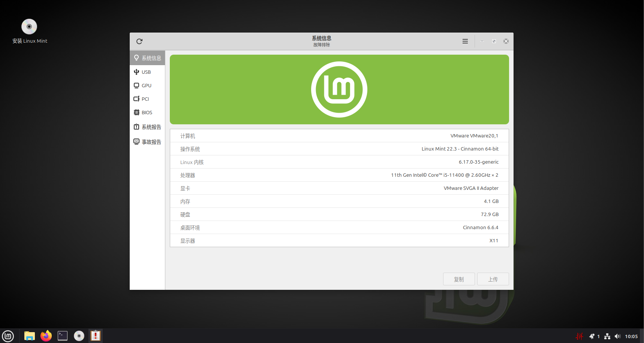The width and height of the screenshot is (644, 343).
Task: Click the Linux Mint 22.3 Cinnamon value
Action: coord(460,149)
